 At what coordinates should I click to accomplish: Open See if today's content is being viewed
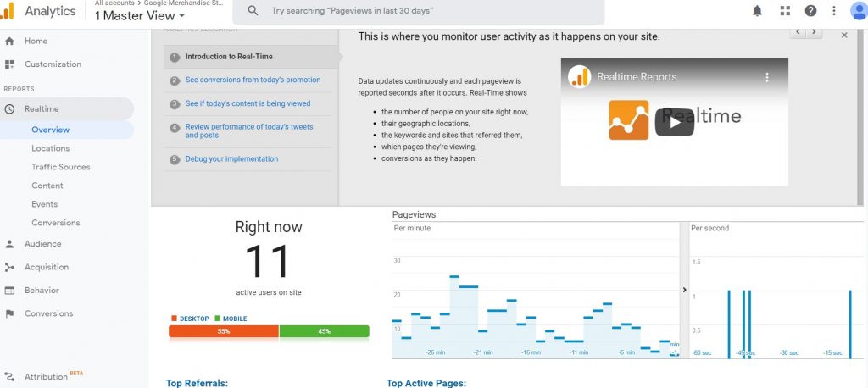coord(248,103)
